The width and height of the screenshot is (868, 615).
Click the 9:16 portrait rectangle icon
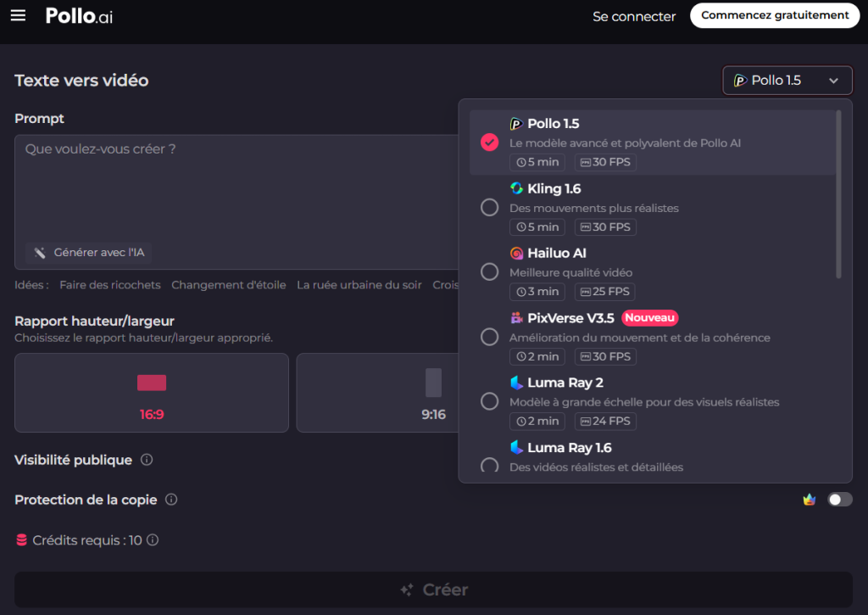(x=433, y=383)
